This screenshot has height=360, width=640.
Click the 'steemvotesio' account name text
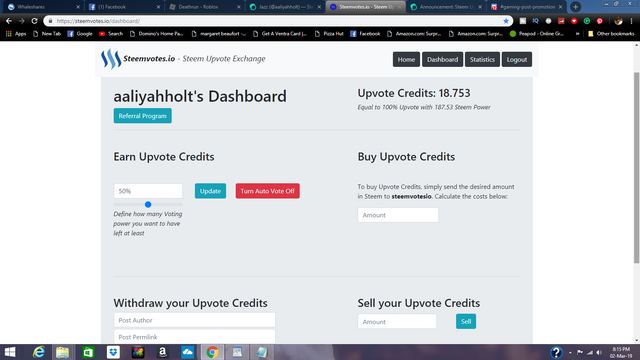coord(411,197)
